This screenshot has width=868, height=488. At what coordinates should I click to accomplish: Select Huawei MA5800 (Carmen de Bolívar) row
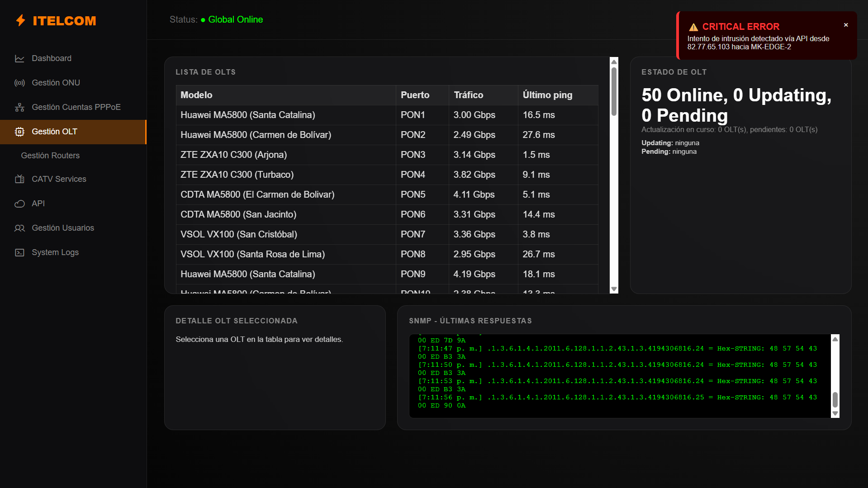click(387, 135)
